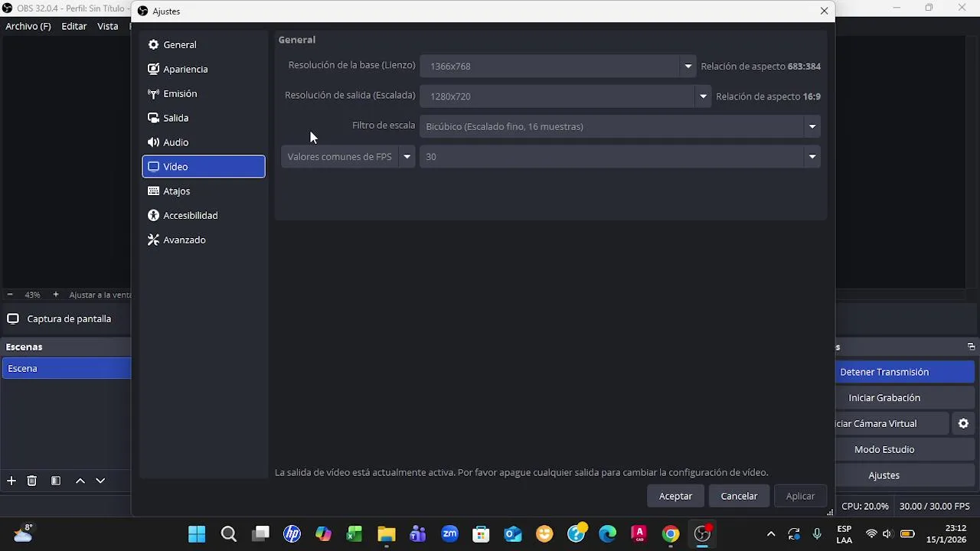Click the ESP LAA language indicator
980x551 pixels.
[844, 534]
